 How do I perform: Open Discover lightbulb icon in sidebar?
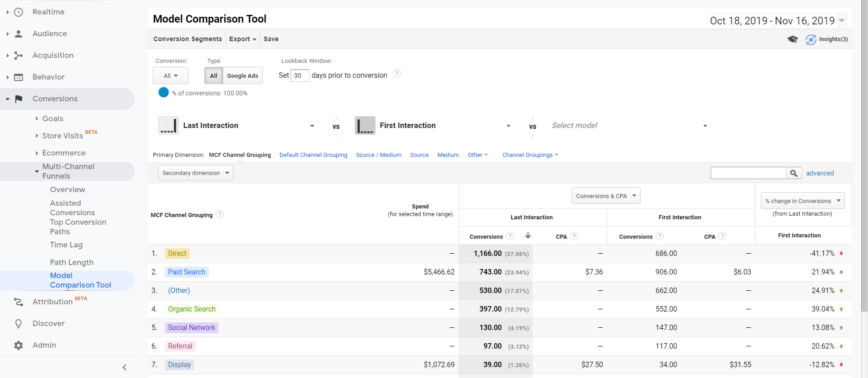(x=19, y=324)
